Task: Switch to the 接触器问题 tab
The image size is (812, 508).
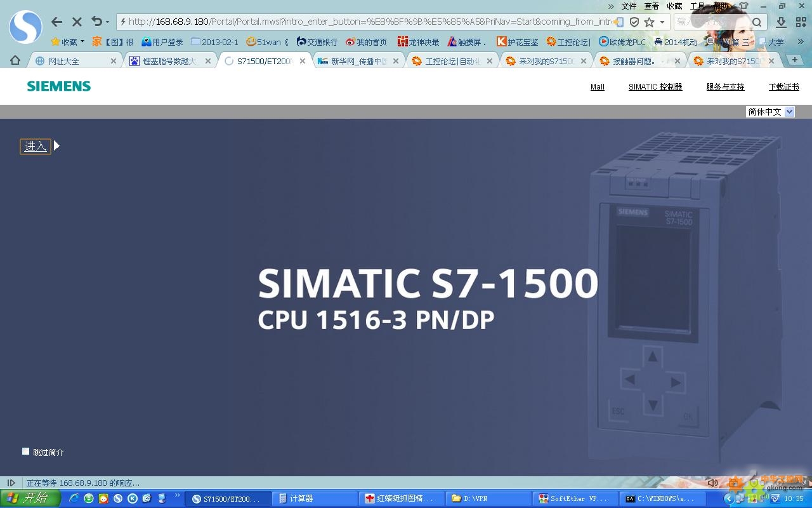Action: [x=640, y=61]
